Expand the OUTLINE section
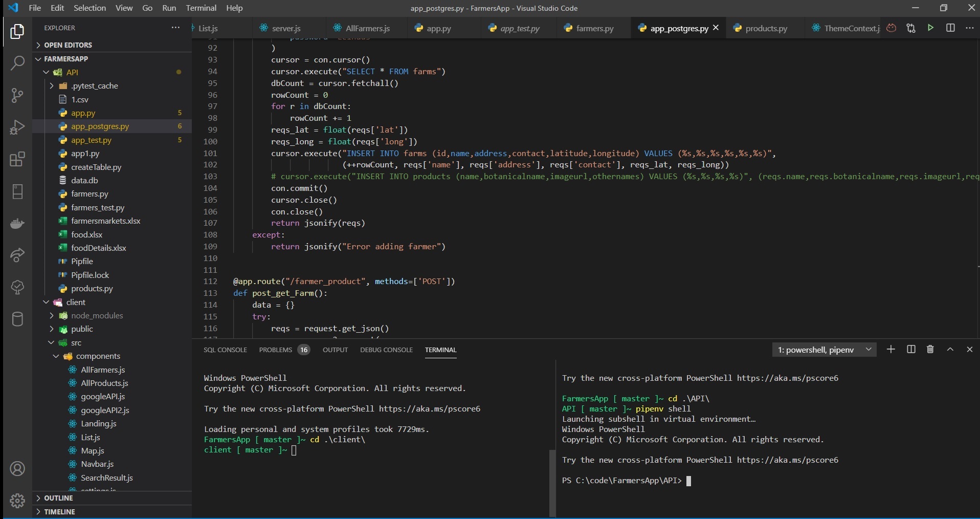Viewport: 980px width, 519px height. pos(112,498)
